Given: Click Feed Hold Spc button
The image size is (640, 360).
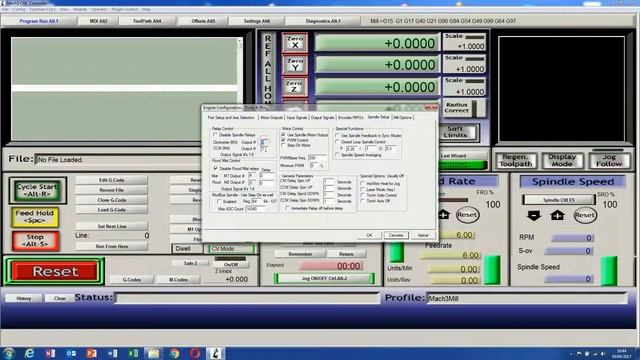Looking at the screenshot, I should (x=35, y=216).
